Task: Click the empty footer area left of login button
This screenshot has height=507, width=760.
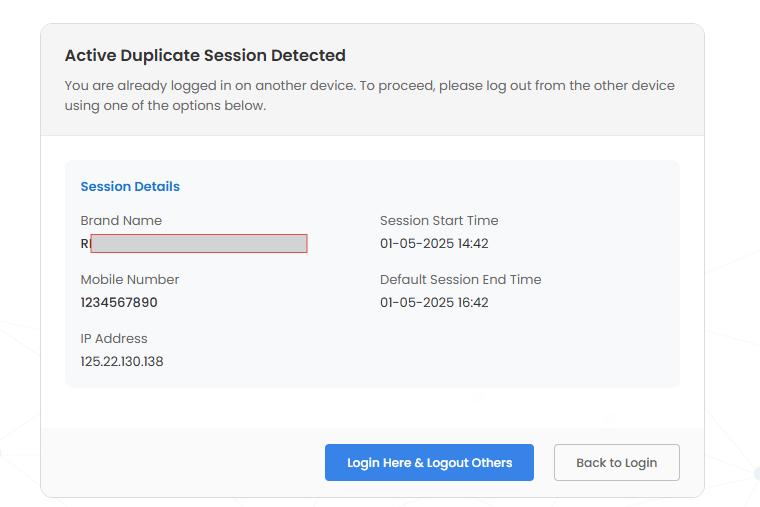Action: pos(180,463)
